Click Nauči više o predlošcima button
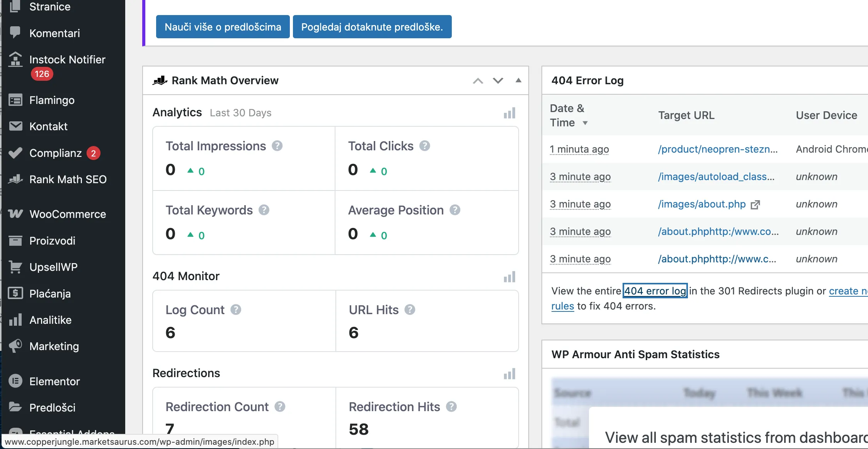This screenshot has height=449, width=868. click(223, 27)
